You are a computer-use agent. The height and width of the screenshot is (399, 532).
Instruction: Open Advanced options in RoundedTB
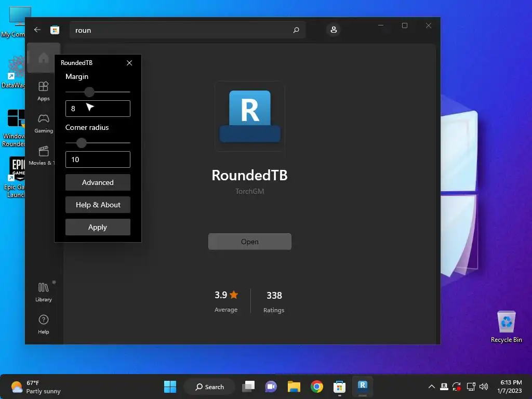98,182
